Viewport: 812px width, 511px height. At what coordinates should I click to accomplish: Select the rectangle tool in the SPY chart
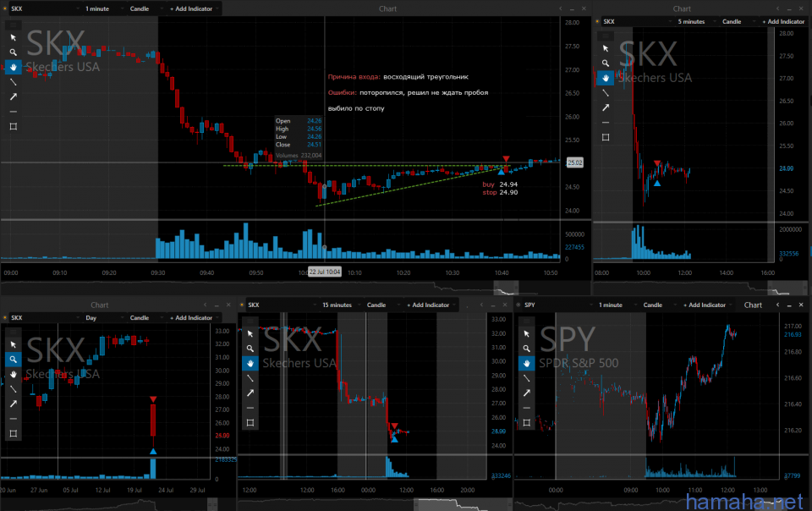(x=527, y=422)
